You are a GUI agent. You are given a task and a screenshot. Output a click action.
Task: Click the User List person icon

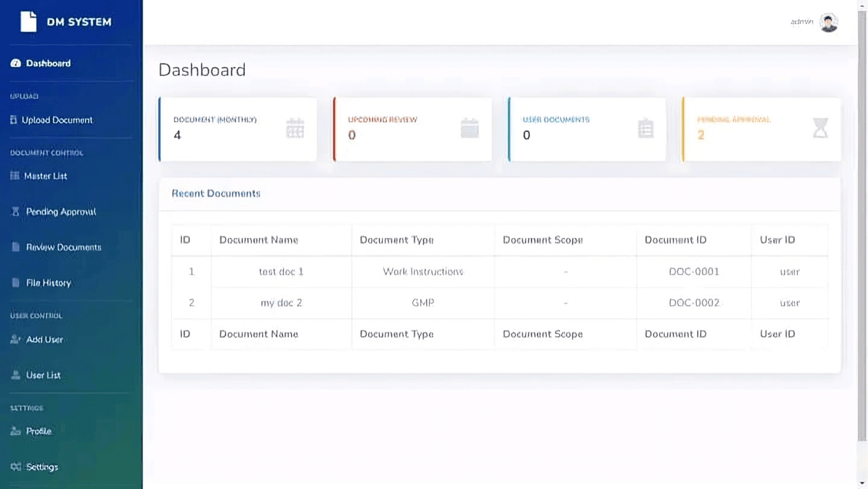pos(16,375)
